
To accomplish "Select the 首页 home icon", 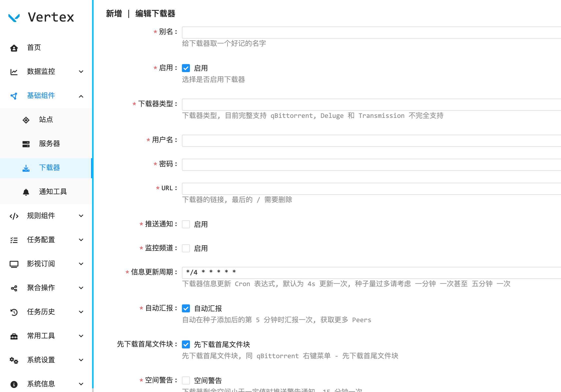I will [14, 48].
